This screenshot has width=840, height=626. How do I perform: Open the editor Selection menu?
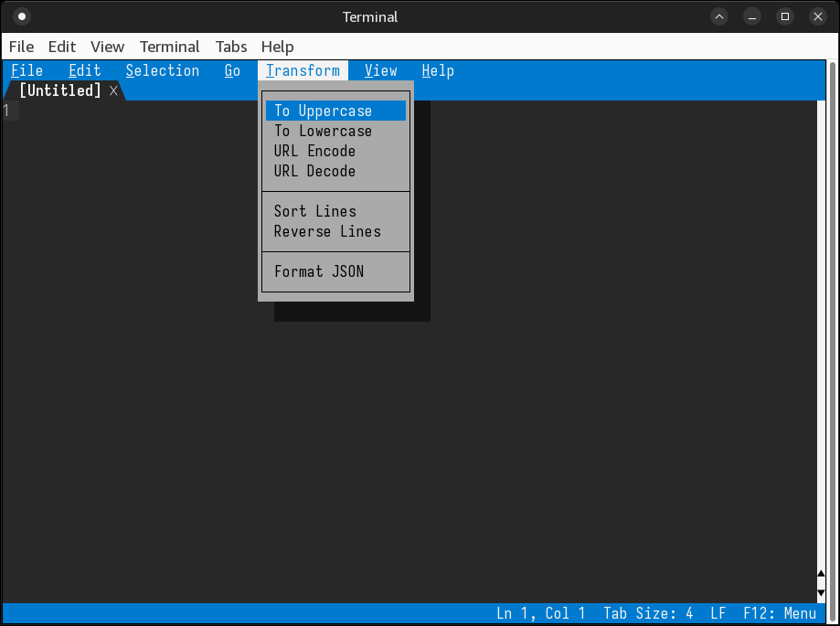point(162,70)
